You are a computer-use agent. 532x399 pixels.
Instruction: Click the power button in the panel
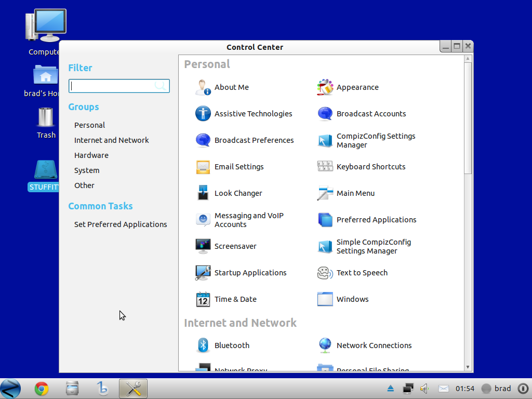coord(524,389)
